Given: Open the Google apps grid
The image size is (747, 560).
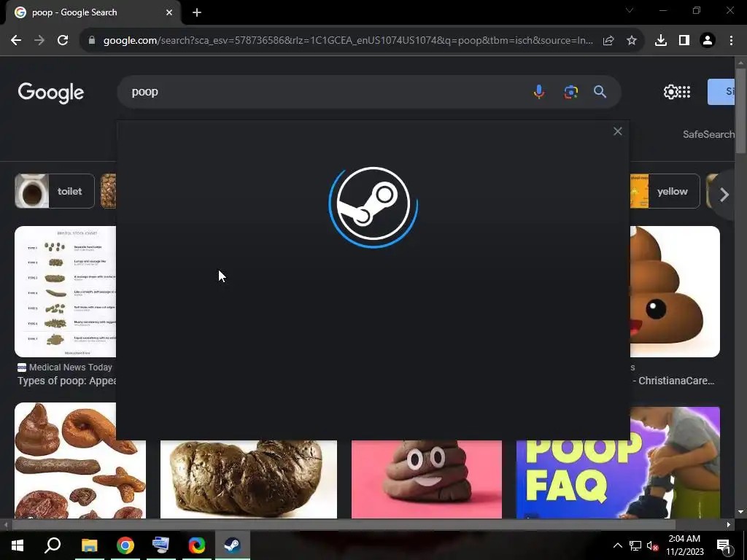Looking at the screenshot, I should (684, 92).
